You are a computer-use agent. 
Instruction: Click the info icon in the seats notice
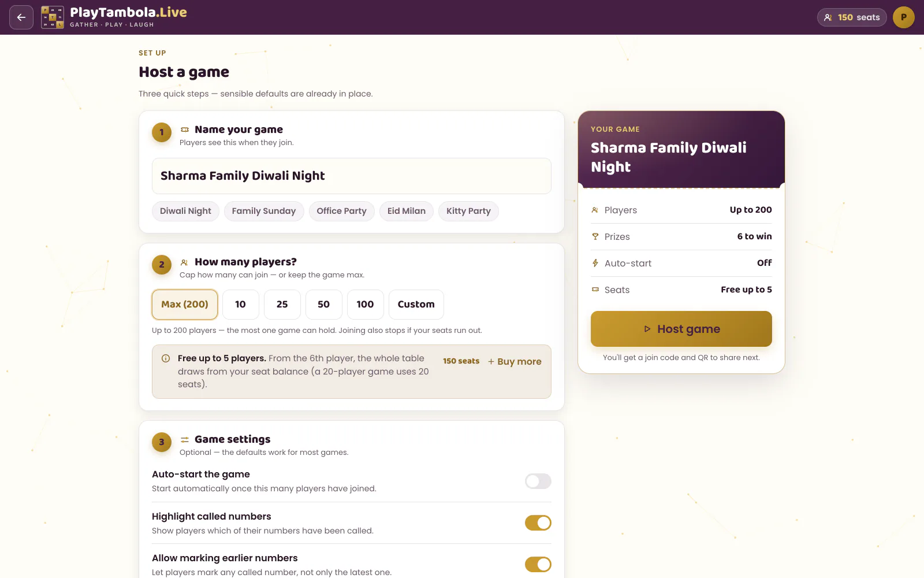coord(166,358)
